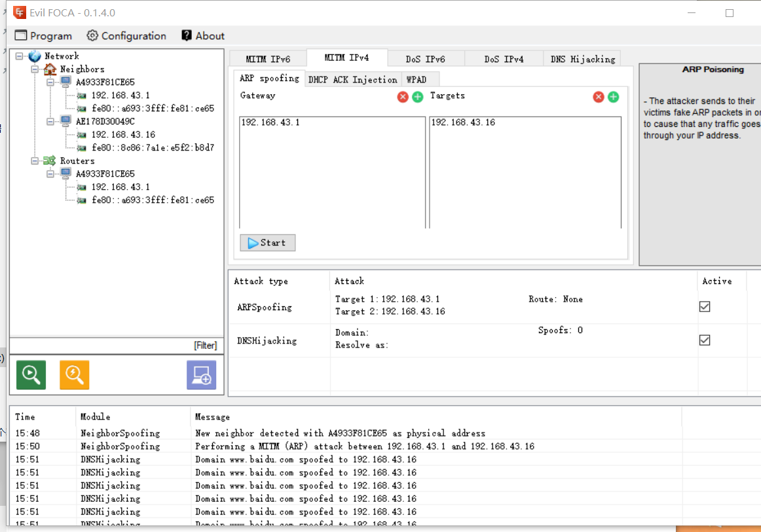
Task: Click the About question mark icon
Action: click(x=187, y=35)
